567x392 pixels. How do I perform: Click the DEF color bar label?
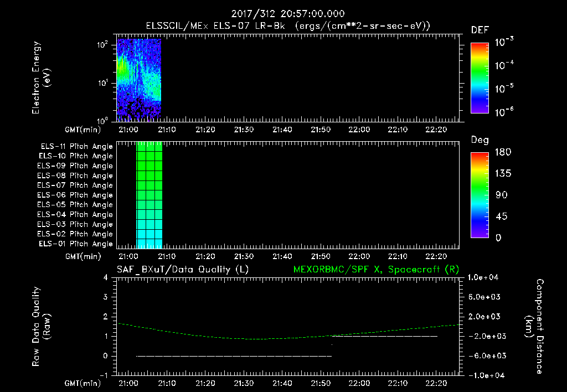pyautogui.click(x=480, y=30)
